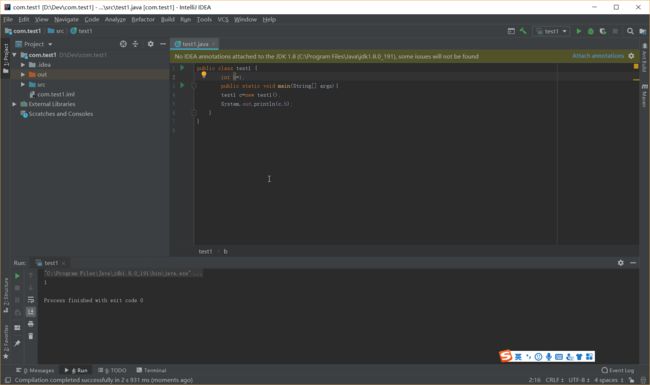Click the toolbar icon left of the Build hammer

[511, 31]
